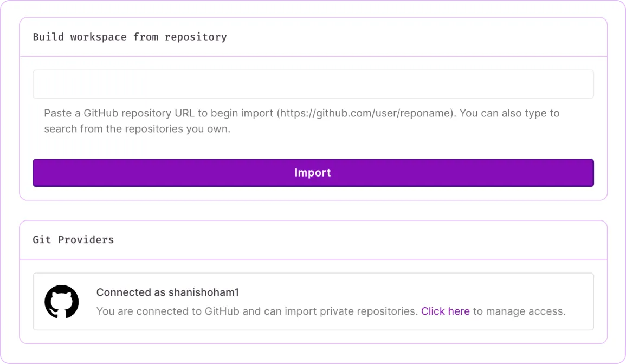
Task: Click Import to build the workspace
Action: pos(313,172)
